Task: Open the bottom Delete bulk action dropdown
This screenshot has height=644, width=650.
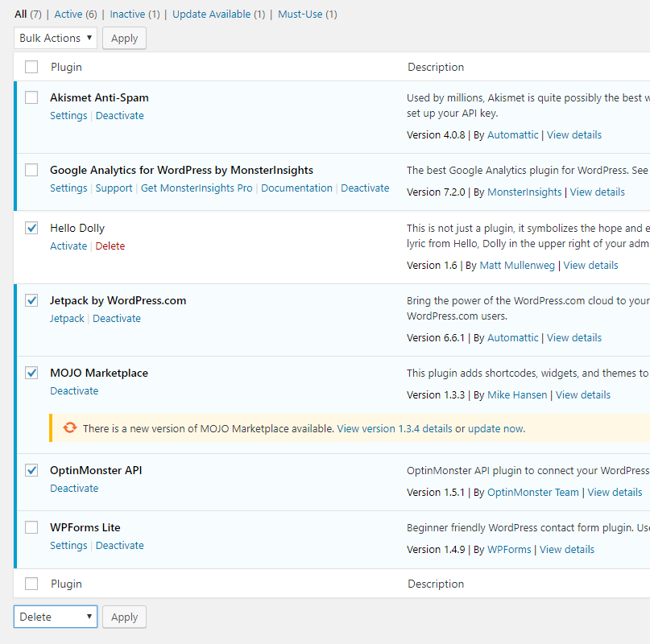Action: pyautogui.click(x=56, y=617)
